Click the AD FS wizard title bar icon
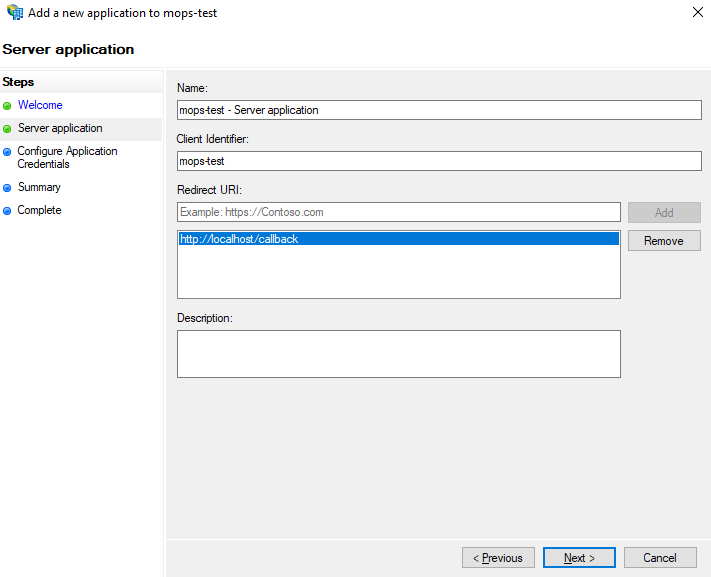Image resolution: width=711 pixels, height=577 pixels. [x=15, y=13]
